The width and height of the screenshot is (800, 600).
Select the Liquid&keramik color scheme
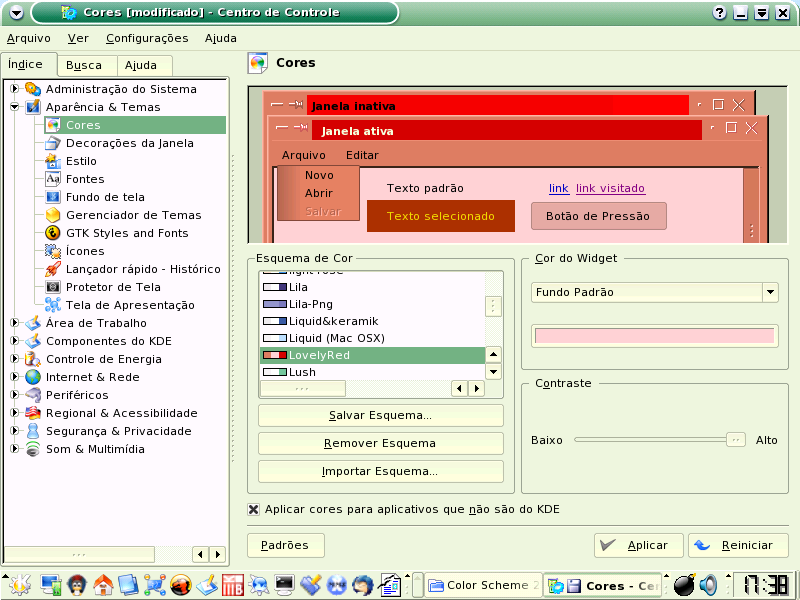click(x=372, y=321)
